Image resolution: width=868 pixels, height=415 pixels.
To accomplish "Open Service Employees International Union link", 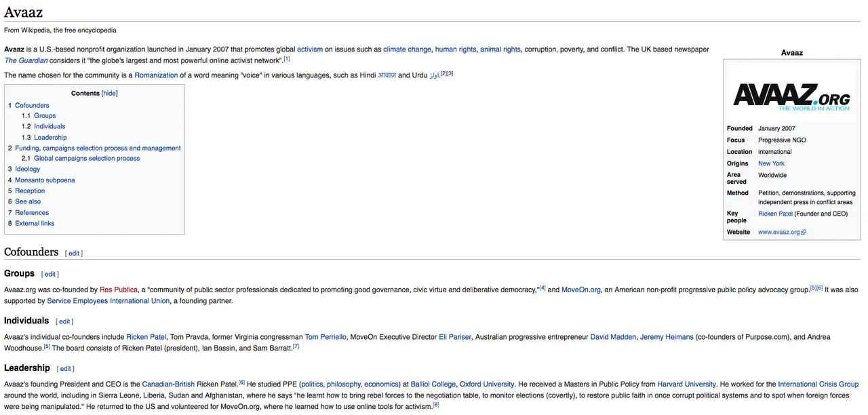I will pos(108,301).
